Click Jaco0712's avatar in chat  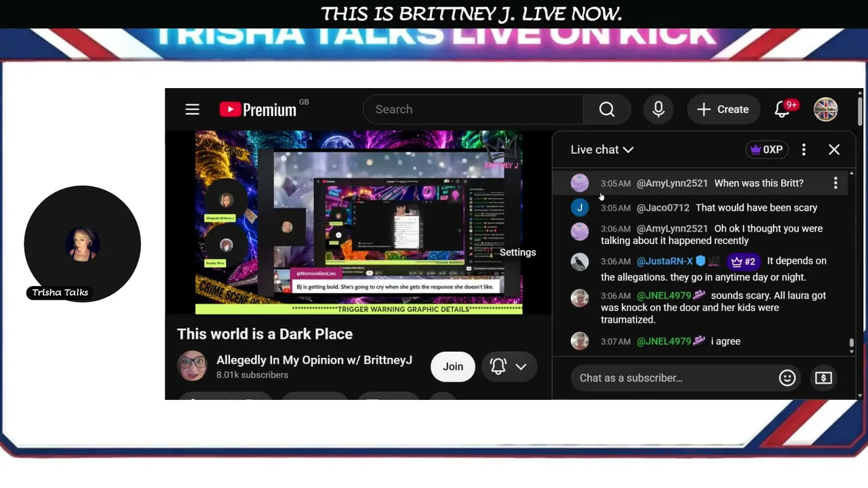click(x=580, y=208)
